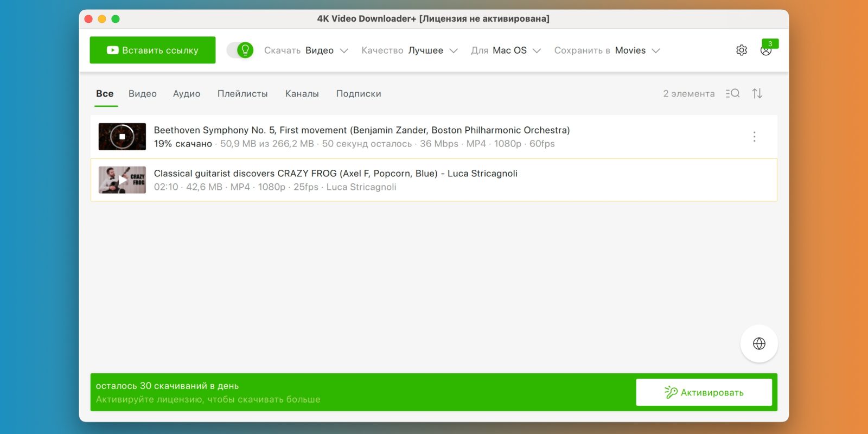Minimize the window with the yellow button
The image size is (868, 434).
pyautogui.click(x=102, y=19)
